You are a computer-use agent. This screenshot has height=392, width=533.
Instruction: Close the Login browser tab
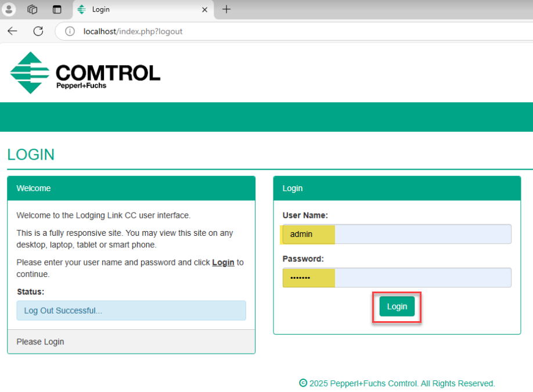pos(204,9)
